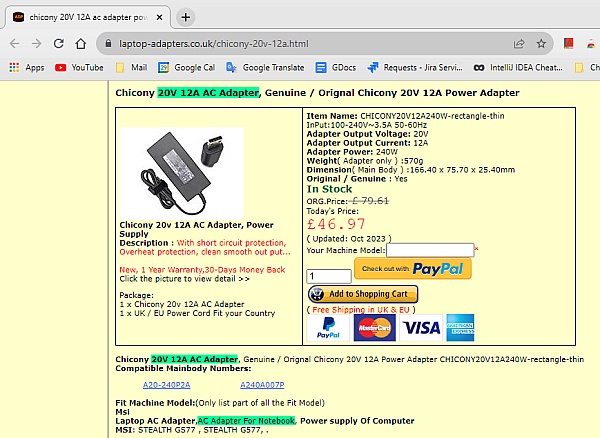
Task: Select the chicony 20V 12A ac adapter tab
Action: pyautogui.click(x=87, y=17)
